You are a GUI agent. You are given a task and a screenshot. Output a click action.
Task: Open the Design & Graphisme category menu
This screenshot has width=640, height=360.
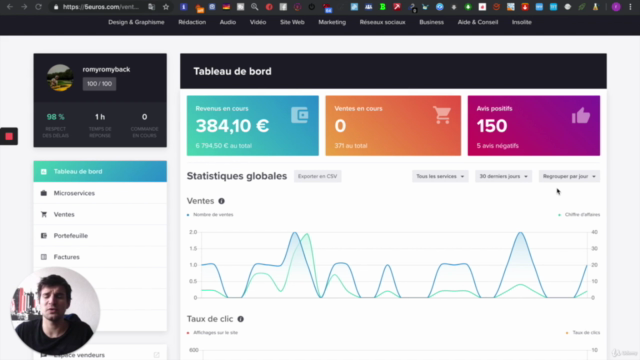click(136, 22)
